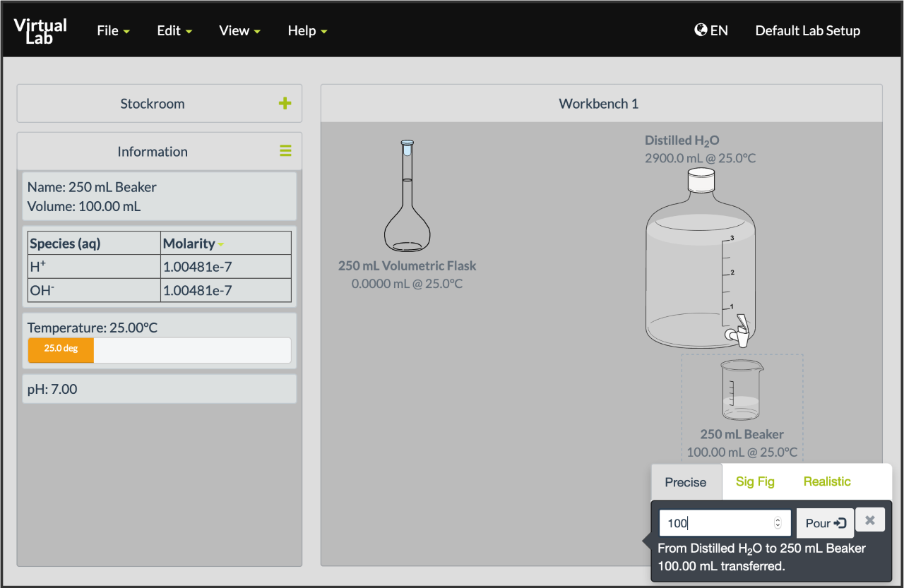Expand the View dropdown menu
This screenshot has width=904, height=588.
(x=239, y=30)
